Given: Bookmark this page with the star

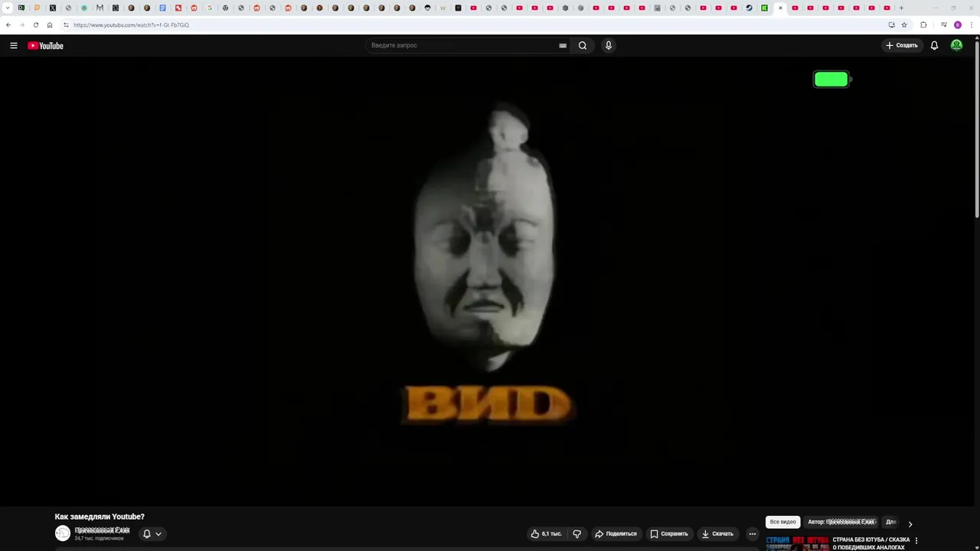Looking at the screenshot, I should click(904, 24).
